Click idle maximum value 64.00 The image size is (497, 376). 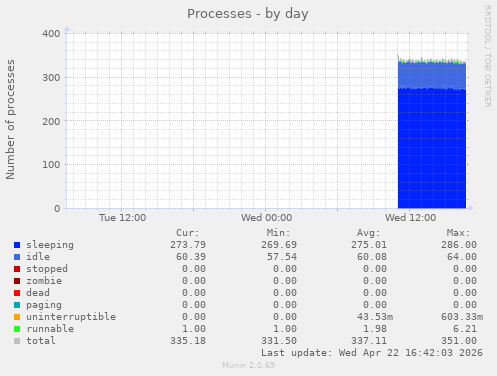(462, 257)
